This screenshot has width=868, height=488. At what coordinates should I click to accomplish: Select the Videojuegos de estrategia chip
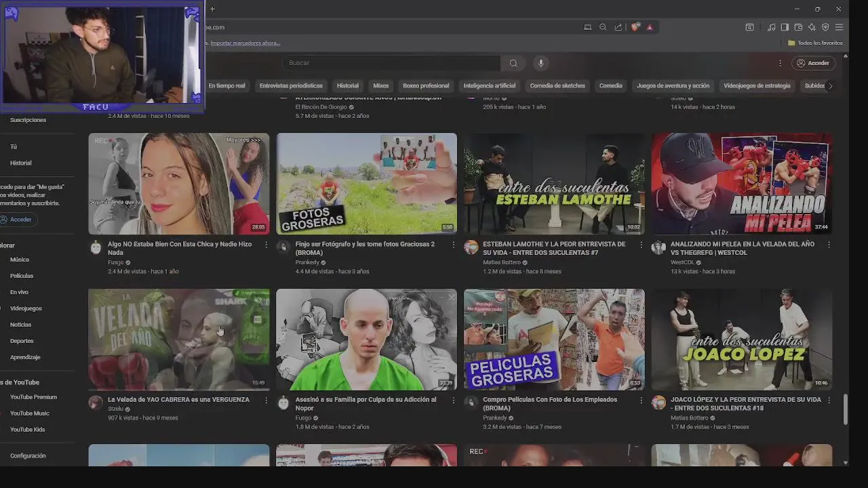757,86
